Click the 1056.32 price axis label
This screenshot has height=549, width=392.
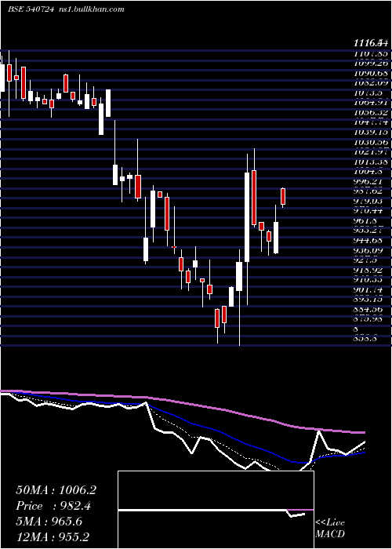[371, 112]
